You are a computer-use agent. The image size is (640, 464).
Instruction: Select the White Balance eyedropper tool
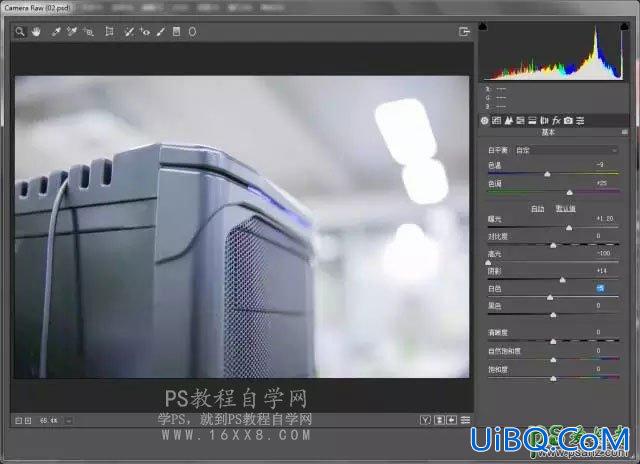point(56,32)
